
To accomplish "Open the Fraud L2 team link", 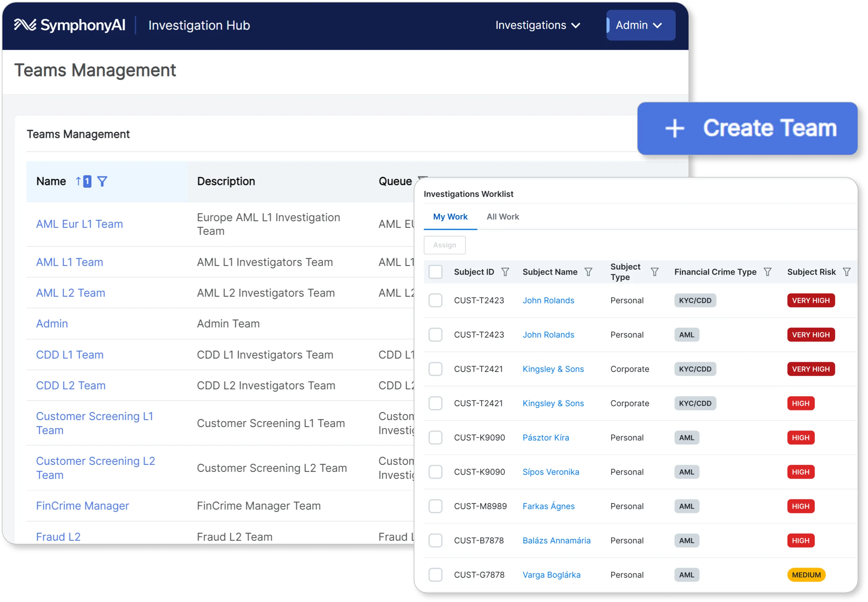I will tap(59, 537).
